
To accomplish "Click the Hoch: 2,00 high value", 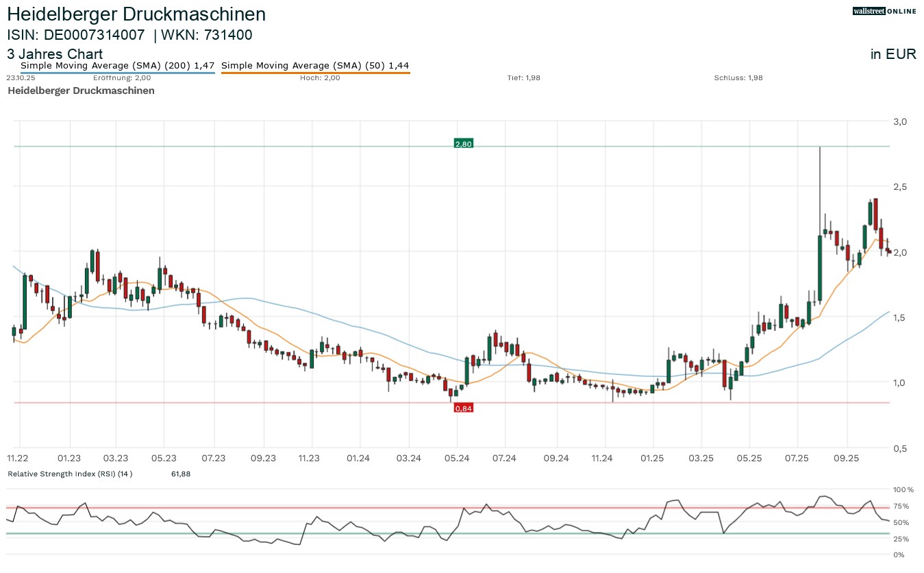I will 320,78.
